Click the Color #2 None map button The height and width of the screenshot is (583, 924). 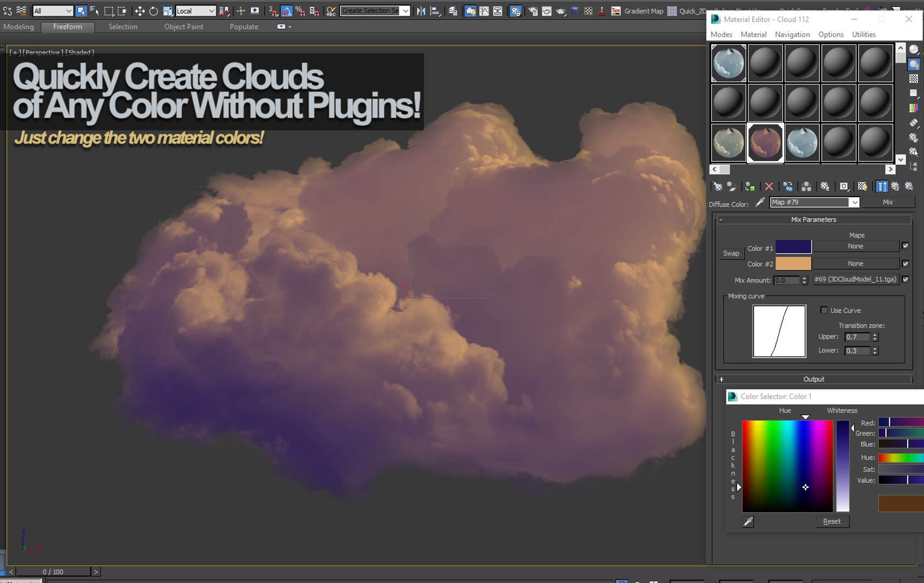(x=855, y=263)
